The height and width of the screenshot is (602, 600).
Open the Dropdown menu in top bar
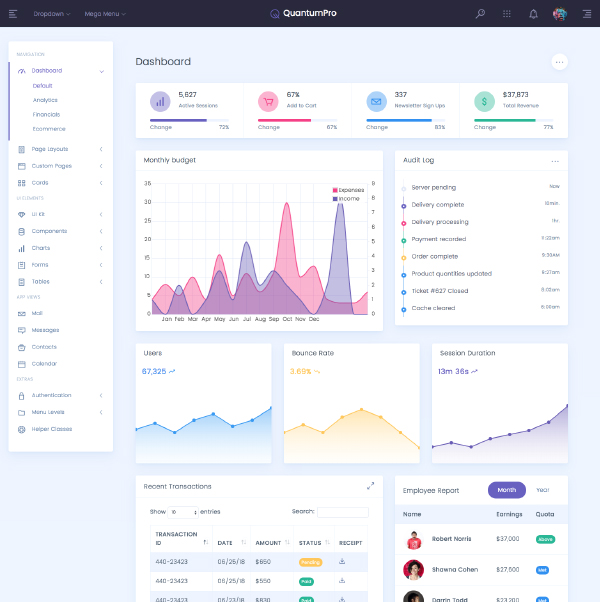click(51, 14)
